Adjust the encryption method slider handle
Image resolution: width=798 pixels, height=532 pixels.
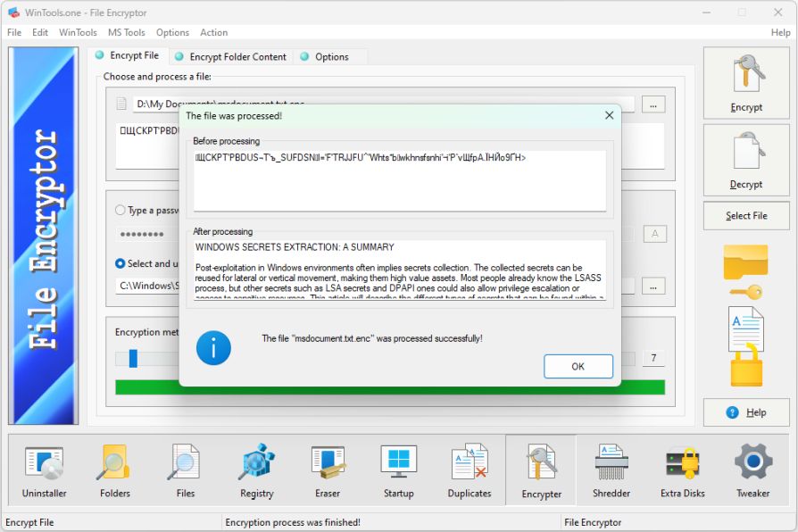[133, 358]
